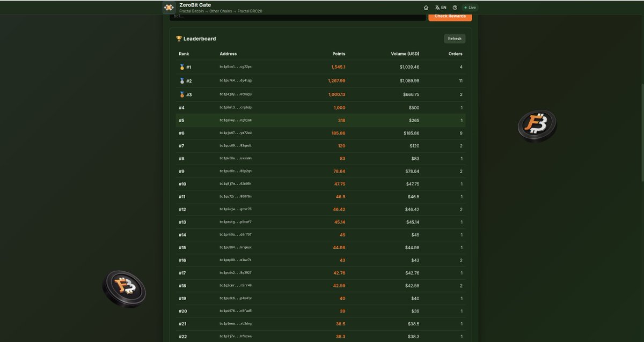Click the Address column header
This screenshot has height=342, width=644.
[x=228, y=54]
